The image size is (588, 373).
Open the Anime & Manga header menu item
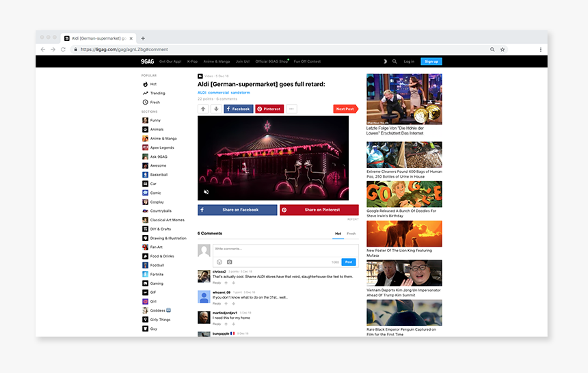pyautogui.click(x=217, y=61)
